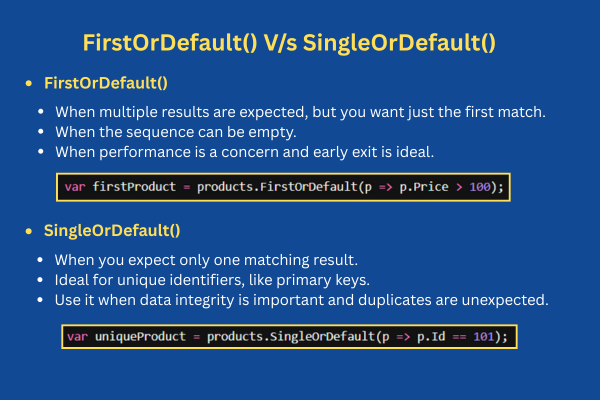
Task: Click bullet before 'When performance is a concern'
Action: click(41, 152)
